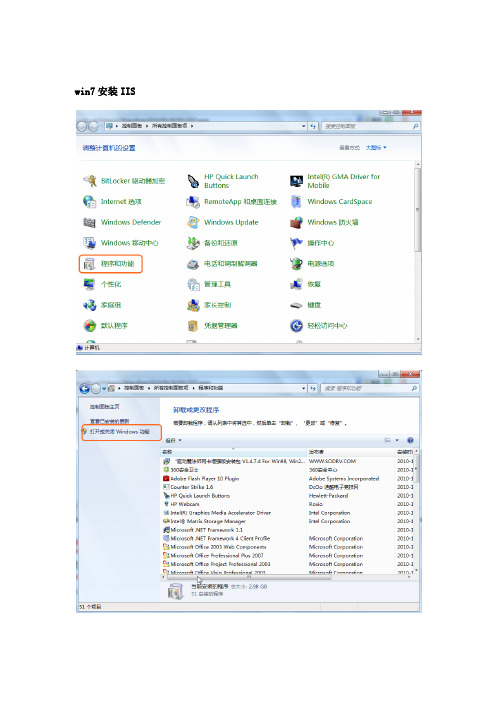The width and height of the screenshot is (496, 702).
Task: Open Windows 移动中心 mobility center
Action: pos(120,243)
